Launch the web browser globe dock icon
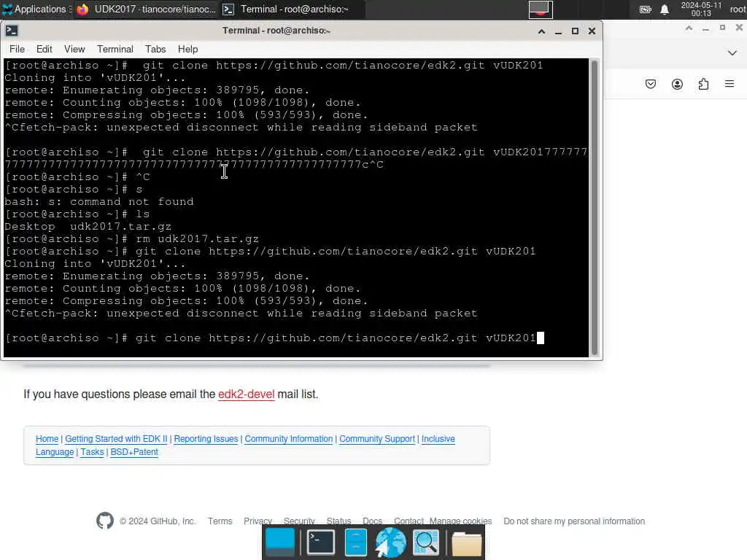Viewport: 747px width, 560px height. coord(391,542)
